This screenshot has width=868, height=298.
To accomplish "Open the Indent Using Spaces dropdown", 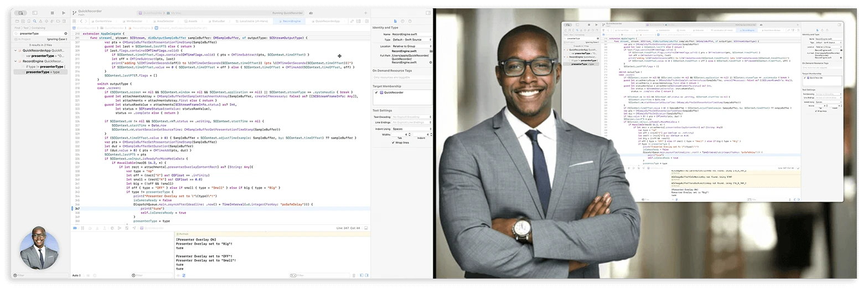I will 412,129.
